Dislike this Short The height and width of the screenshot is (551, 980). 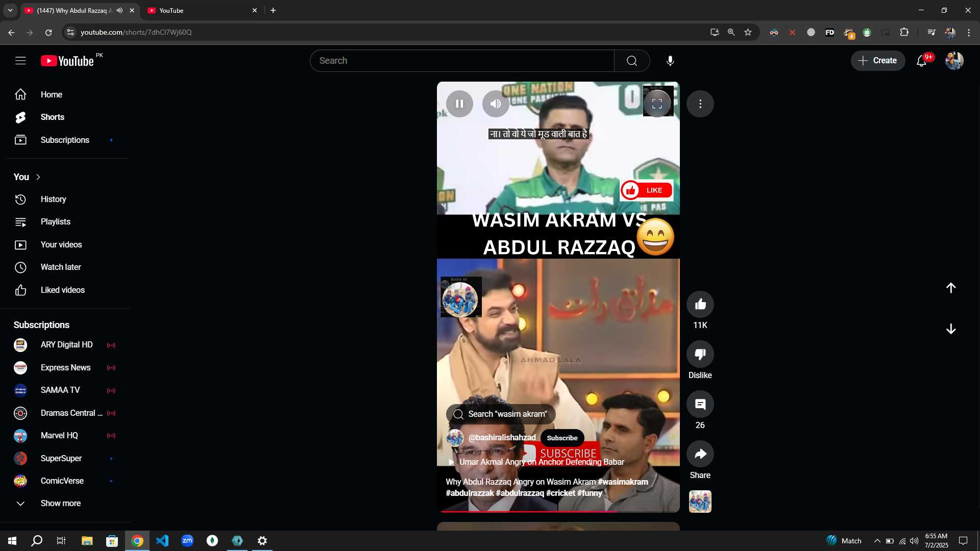[700, 354]
